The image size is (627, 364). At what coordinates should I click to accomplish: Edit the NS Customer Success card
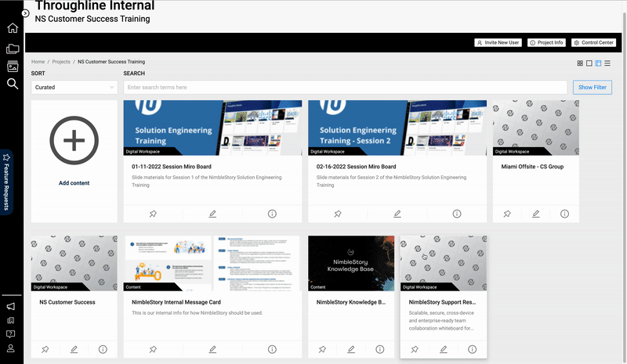(74, 349)
